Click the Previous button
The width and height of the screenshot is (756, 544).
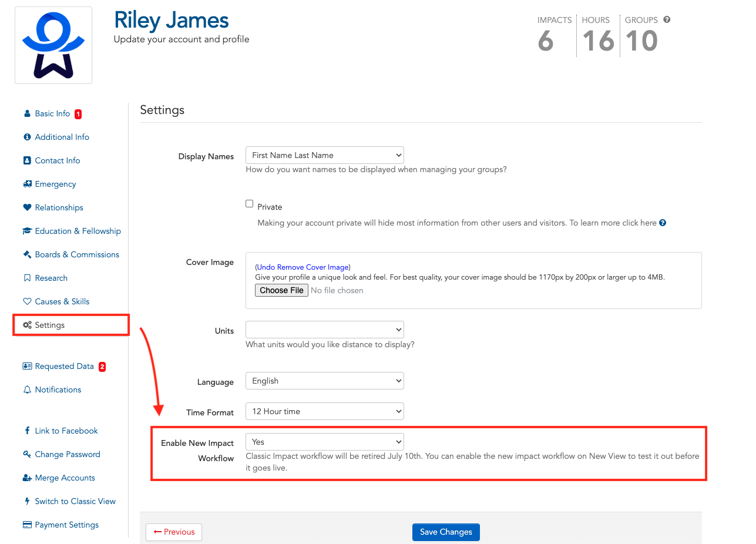pos(174,532)
